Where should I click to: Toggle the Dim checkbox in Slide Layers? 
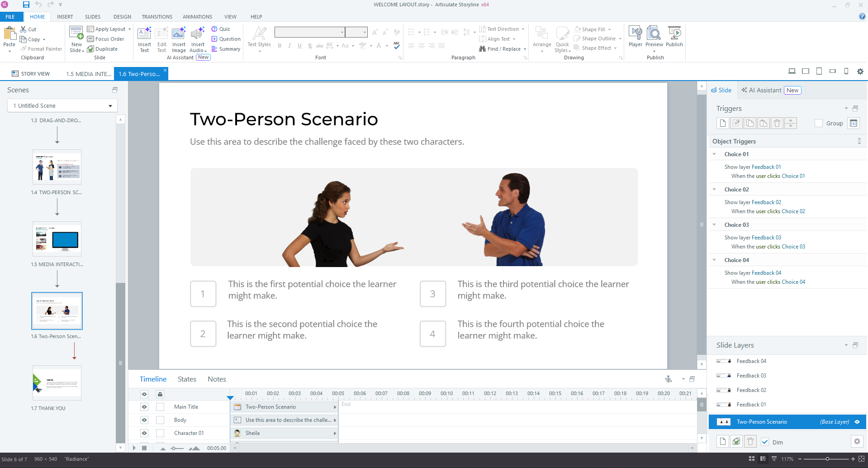pos(765,442)
